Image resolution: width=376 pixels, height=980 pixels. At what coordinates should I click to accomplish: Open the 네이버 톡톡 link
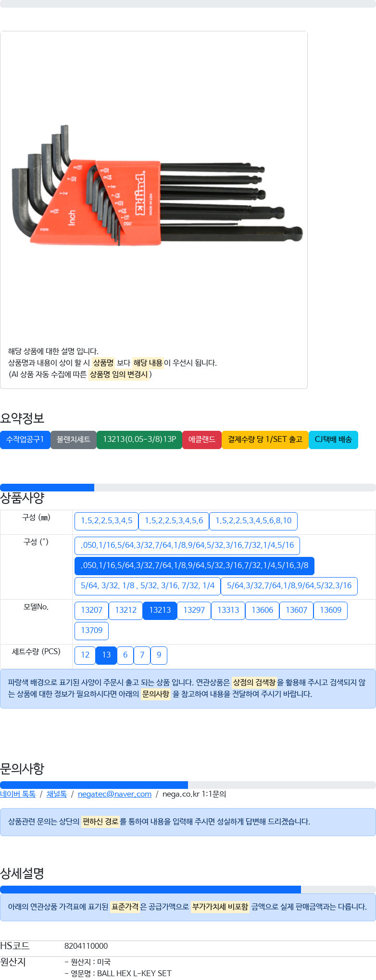coord(18,794)
